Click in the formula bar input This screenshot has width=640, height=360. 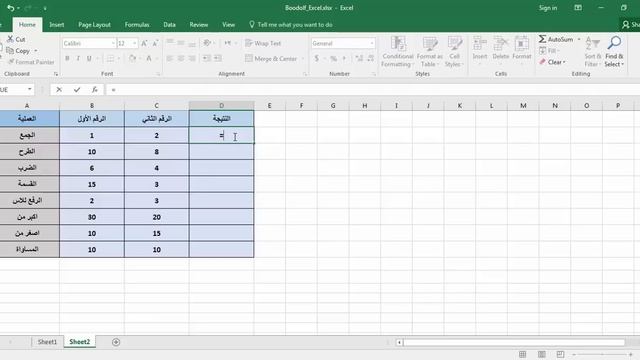(x=372, y=89)
